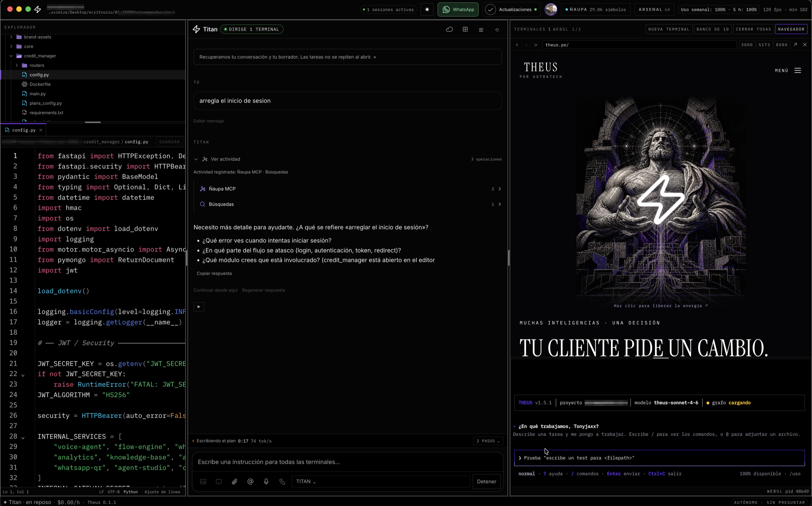Expand the routers folder
Image resolution: width=812 pixels, height=506 pixels.
17,65
